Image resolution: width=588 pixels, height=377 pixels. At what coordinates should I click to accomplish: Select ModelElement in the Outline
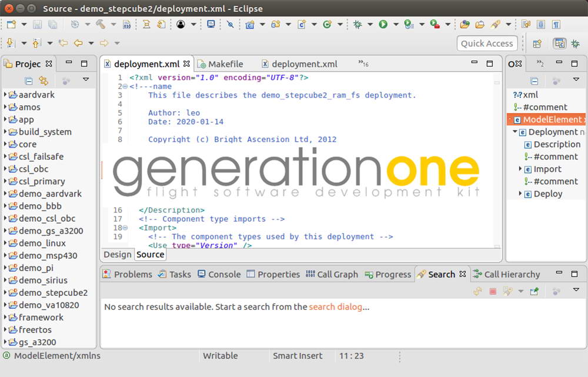click(546, 119)
